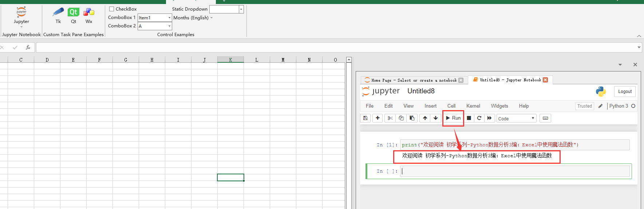The image size is (644, 209).
Task: Open the Static Dropdown list
Action: [241, 9]
